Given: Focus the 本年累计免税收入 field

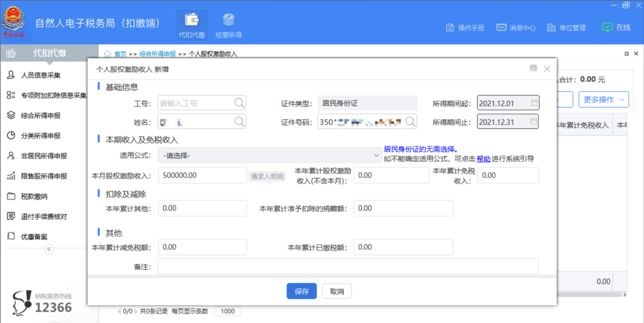Looking at the screenshot, I should [508, 176].
